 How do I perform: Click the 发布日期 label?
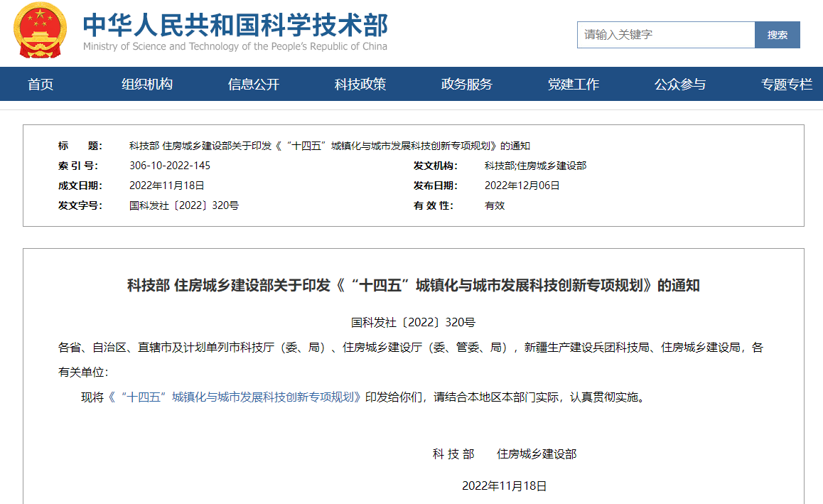click(435, 186)
